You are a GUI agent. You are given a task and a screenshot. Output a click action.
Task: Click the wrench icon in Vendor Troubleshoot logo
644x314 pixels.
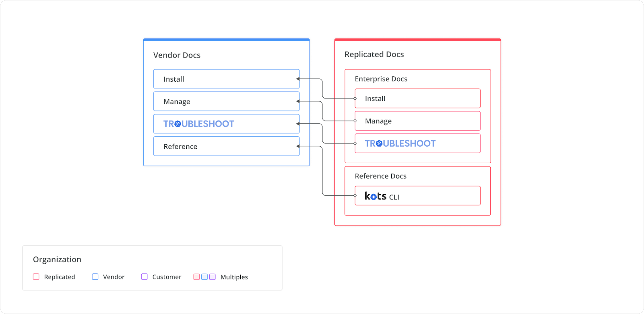178,124
